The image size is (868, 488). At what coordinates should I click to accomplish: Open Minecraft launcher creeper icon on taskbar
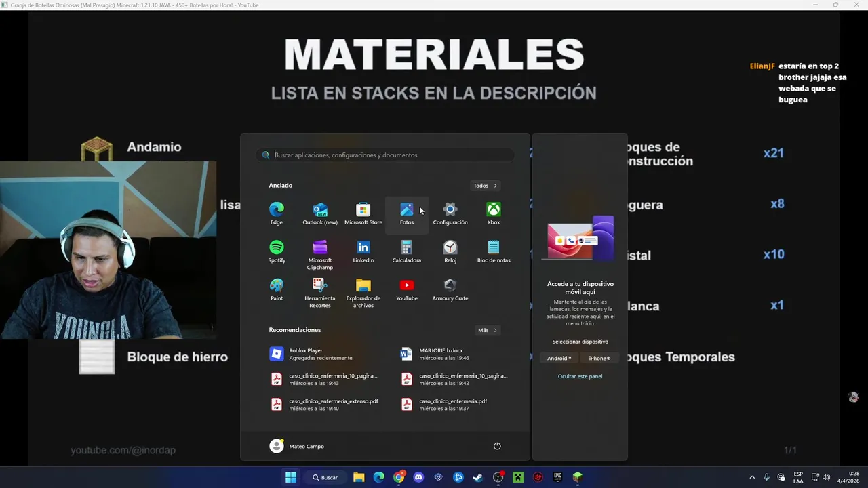coord(518,477)
